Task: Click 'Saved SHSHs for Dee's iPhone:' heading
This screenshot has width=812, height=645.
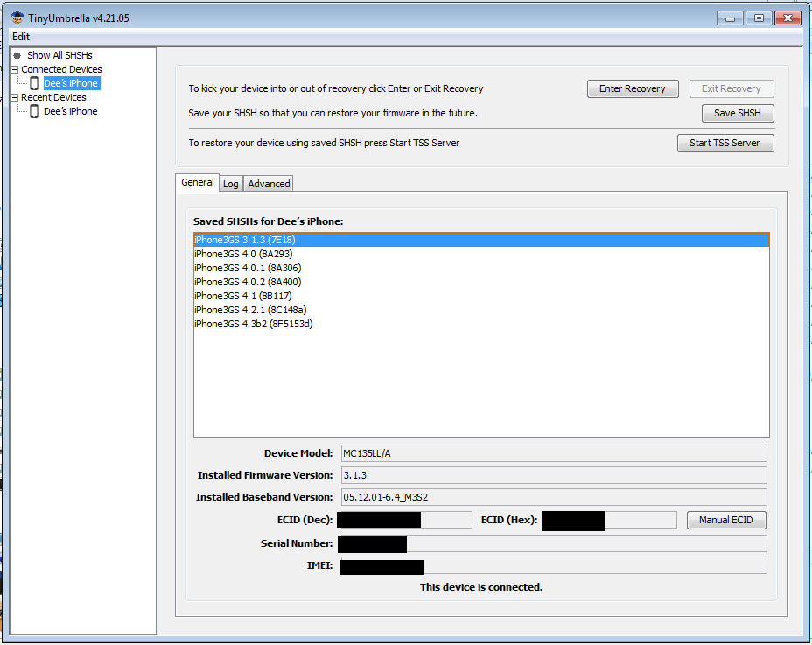Action: [x=269, y=221]
